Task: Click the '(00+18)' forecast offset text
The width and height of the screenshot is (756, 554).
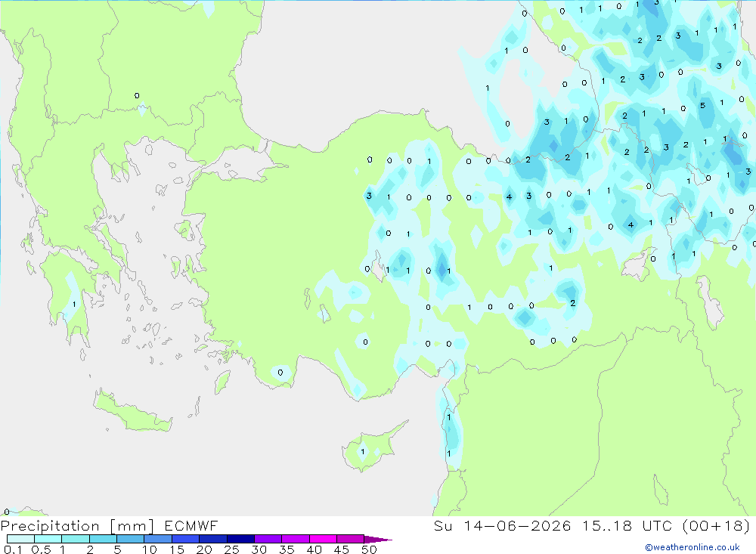Action: 717,525
